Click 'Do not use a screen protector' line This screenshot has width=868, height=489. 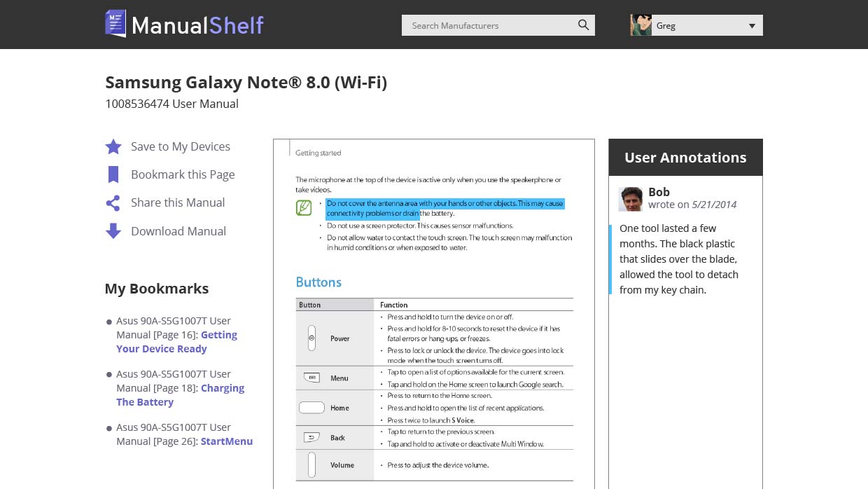(420, 226)
